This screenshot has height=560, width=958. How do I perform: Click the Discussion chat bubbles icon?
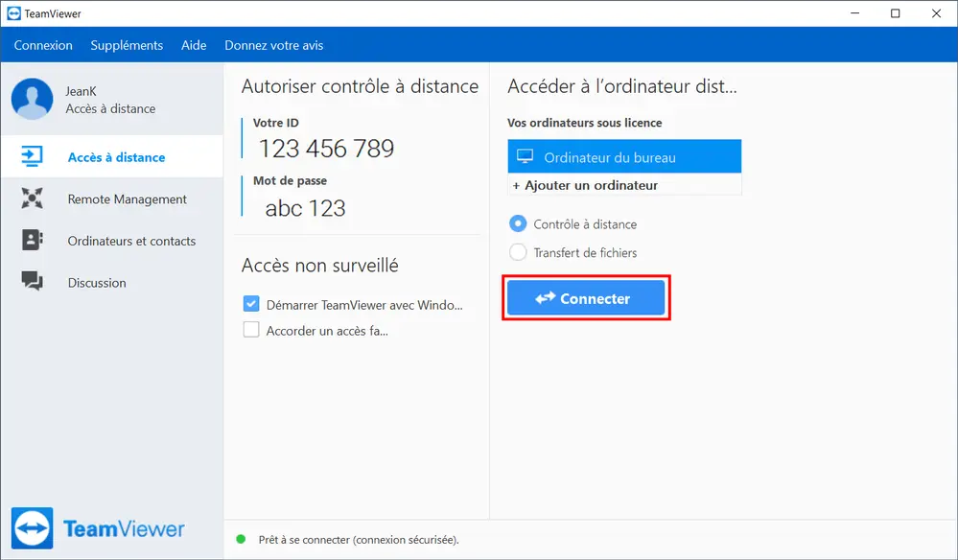tap(32, 282)
